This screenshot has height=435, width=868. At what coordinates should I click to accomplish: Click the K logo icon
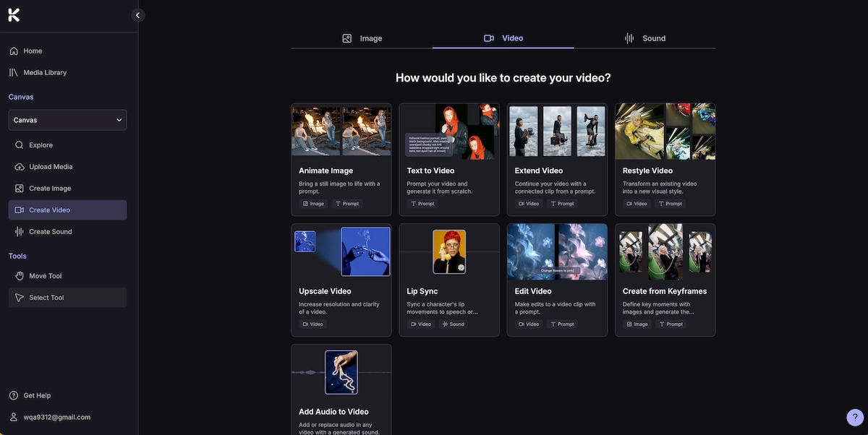tap(14, 15)
